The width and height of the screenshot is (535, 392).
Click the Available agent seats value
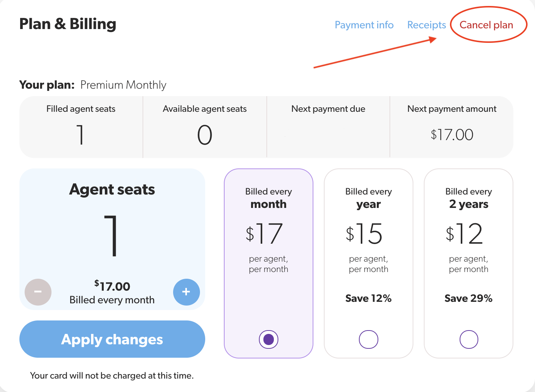tap(205, 135)
